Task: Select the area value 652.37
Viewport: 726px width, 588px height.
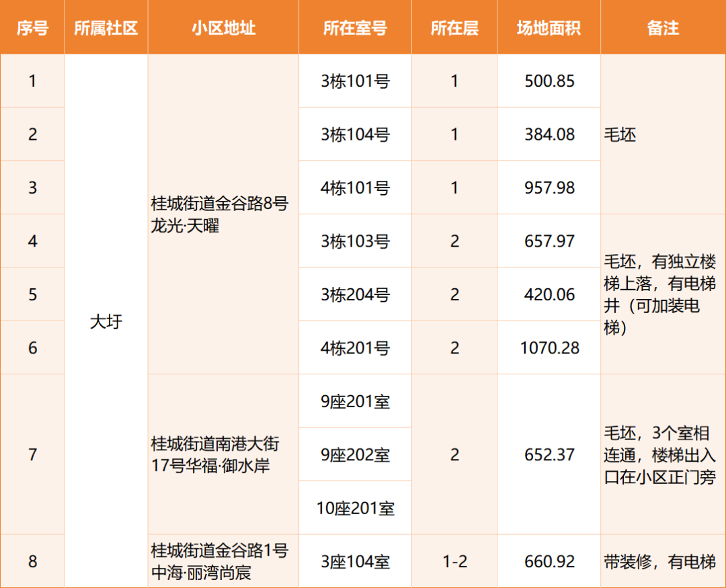Action: 549,454
